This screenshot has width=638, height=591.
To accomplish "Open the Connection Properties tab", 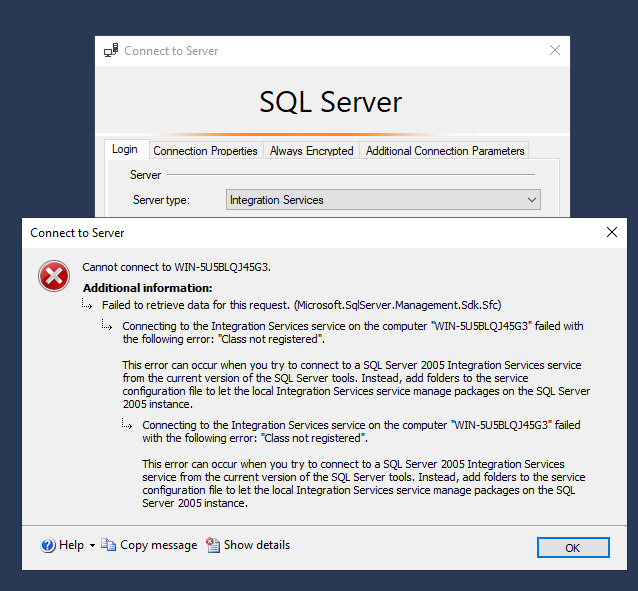I will point(205,151).
